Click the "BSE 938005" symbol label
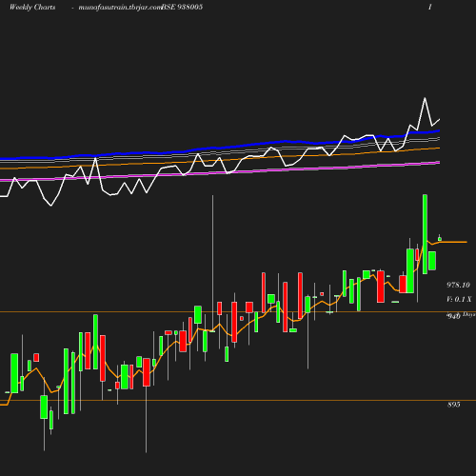This screenshot has height=476, width=476. [x=182, y=7]
